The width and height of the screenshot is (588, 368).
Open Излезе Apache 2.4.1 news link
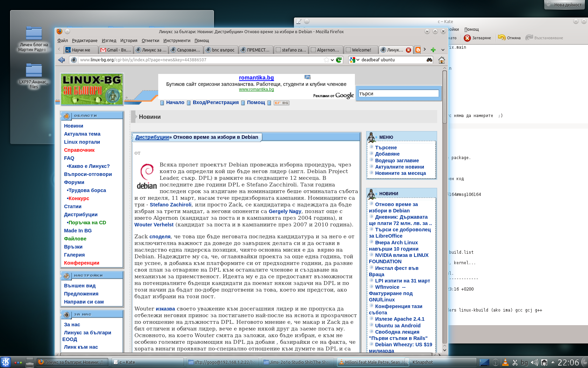(400, 319)
